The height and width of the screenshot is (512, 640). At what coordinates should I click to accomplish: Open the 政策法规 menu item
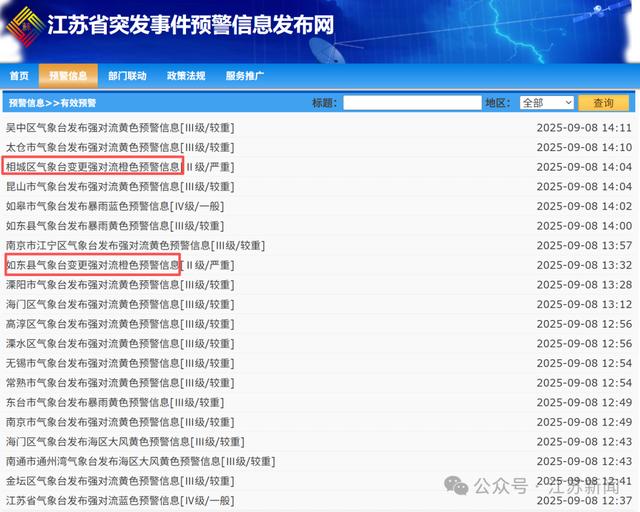(186, 76)
